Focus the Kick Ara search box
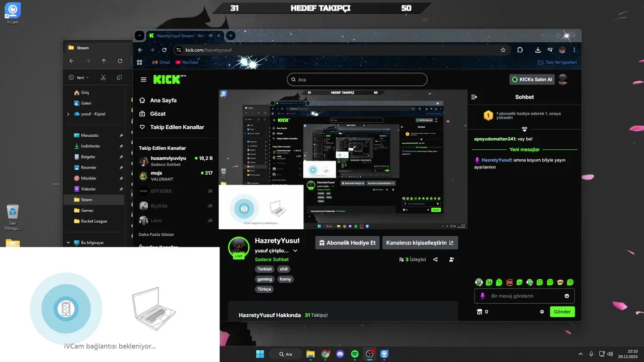This screenshot has width=644, height=362. pos(357,79)
